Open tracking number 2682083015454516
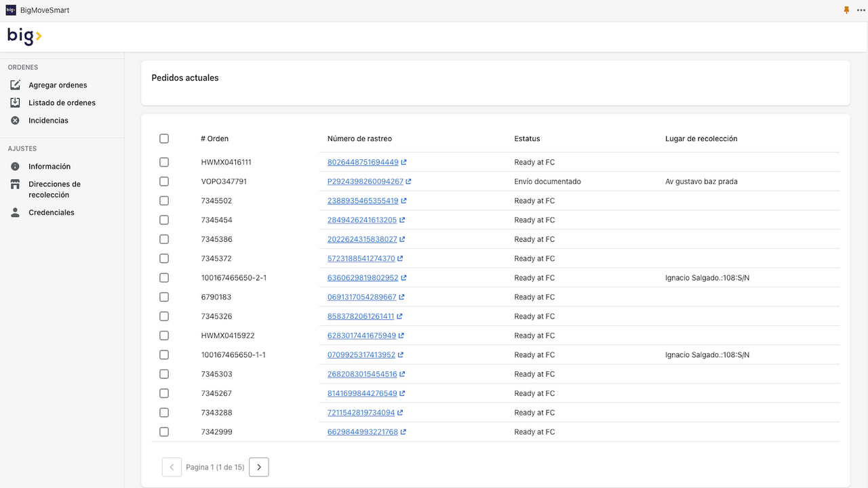Viewport: 868px width, 488px height. [x=362, y=374]
